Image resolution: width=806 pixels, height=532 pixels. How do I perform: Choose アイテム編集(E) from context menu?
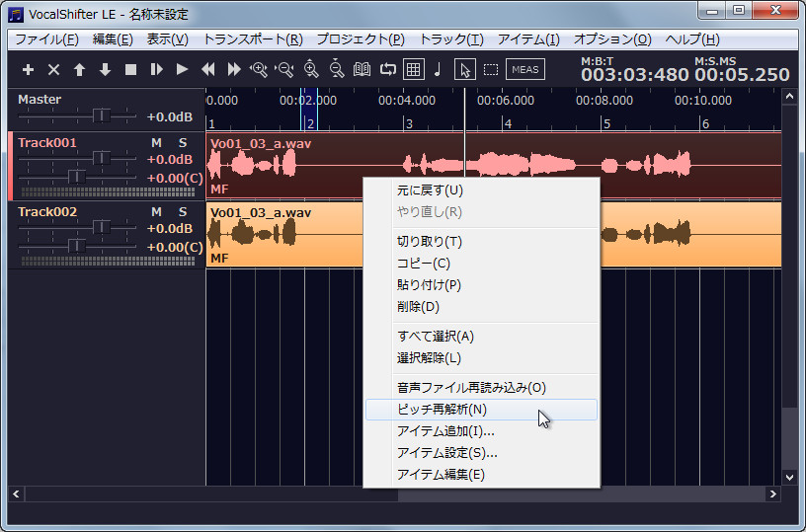pos(482,475)
